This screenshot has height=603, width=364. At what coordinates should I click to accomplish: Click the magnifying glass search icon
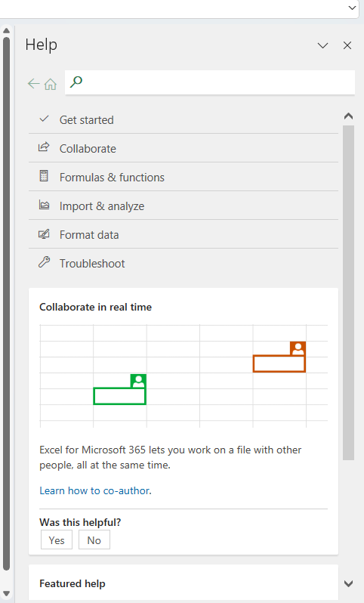click(76, 82)
